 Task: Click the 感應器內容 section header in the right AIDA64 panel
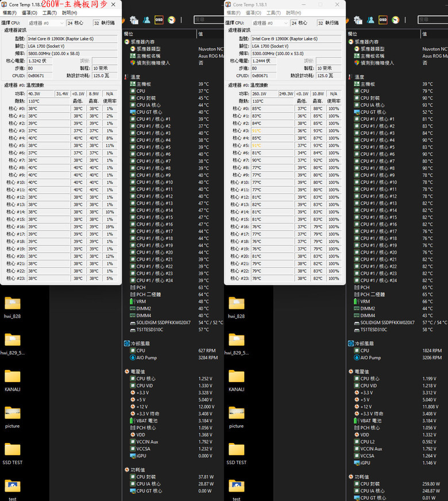[363, 42]
